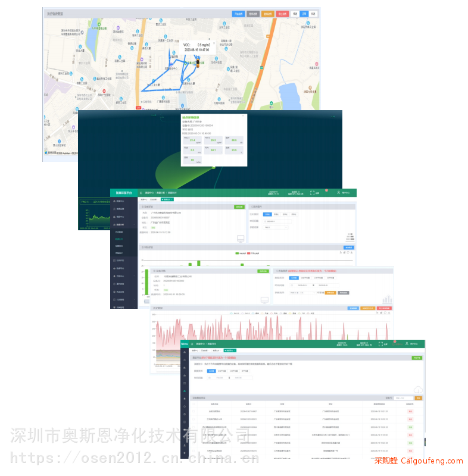The width and height of the screenshot is (468, 476).
Task: Select the highlighted blue speed option in map toolbar
Action: 304,14
